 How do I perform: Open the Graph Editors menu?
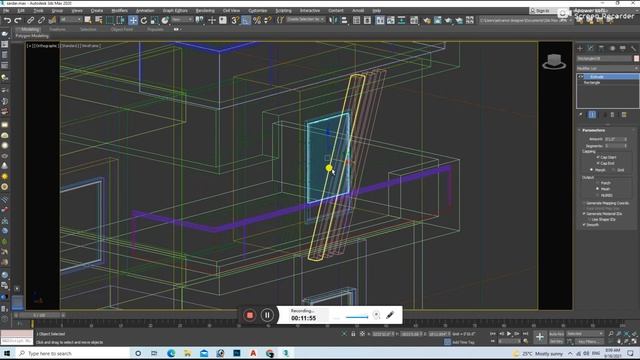pyautogui.click(x=175, y=11)
